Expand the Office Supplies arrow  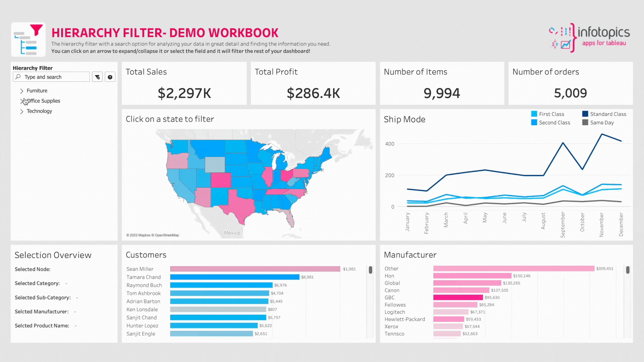(22, 101)
